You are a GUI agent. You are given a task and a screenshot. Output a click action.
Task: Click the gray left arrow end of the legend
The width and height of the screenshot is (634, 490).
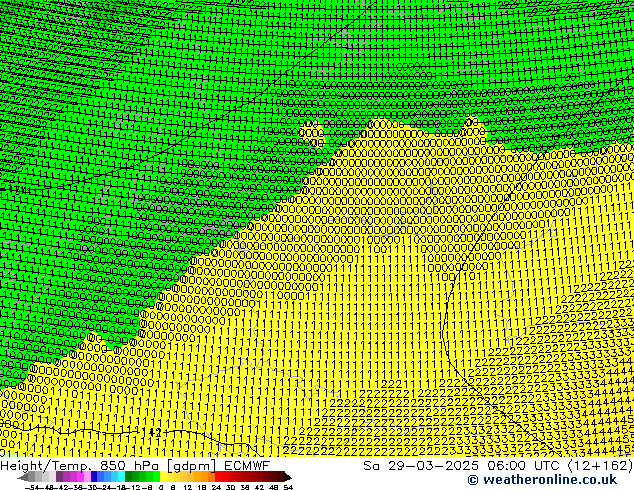tap(23, 477)
